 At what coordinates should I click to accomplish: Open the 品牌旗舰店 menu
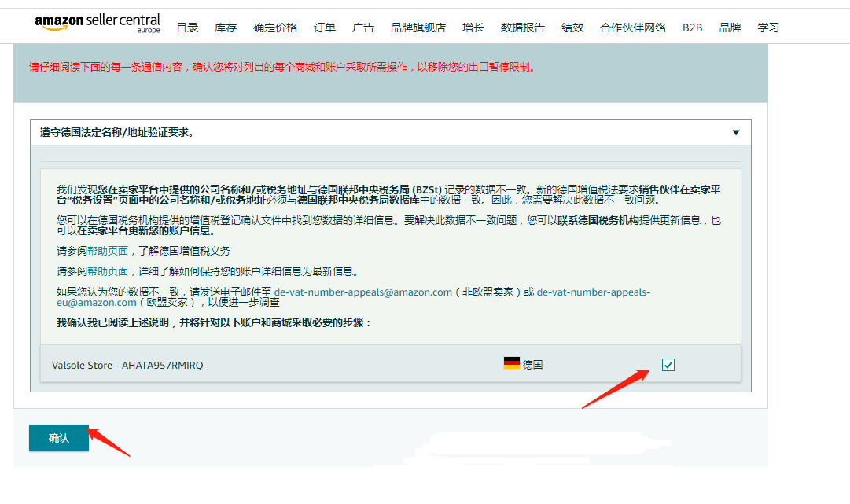coord(418,28)
